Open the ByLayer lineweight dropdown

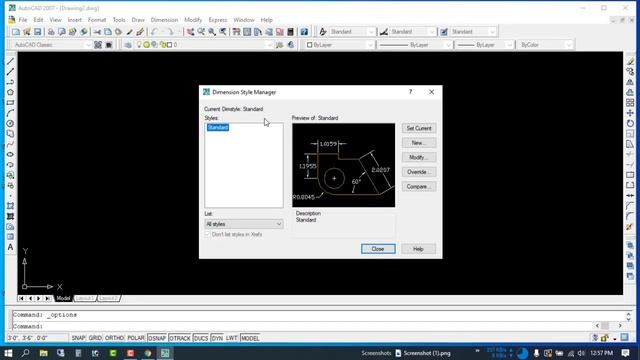[484, 45]
